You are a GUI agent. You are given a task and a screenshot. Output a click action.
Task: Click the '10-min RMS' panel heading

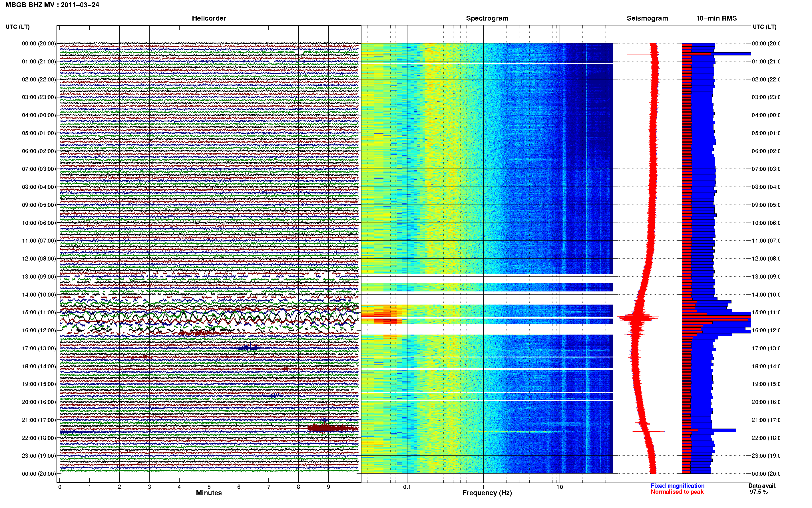pyautogui.click(x=716, y=19)
